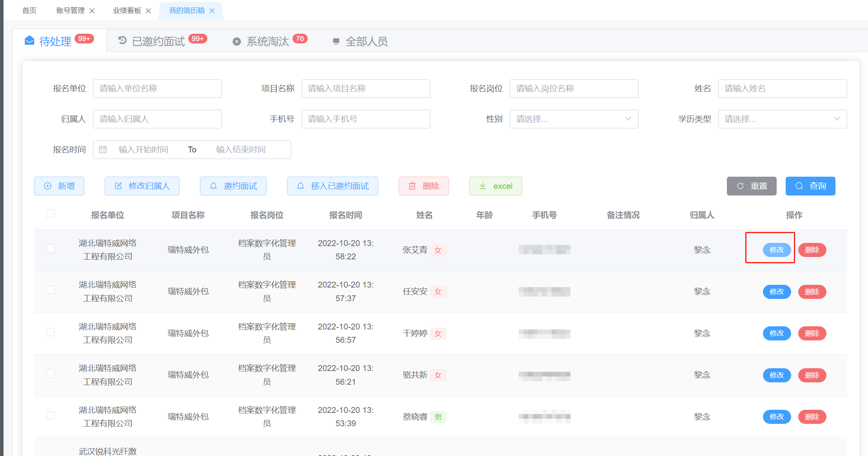Screen dimensions: 868x456
Task: Click the 输入开始时间 date field
Action: pyautogui.click(x=143, y=150)
